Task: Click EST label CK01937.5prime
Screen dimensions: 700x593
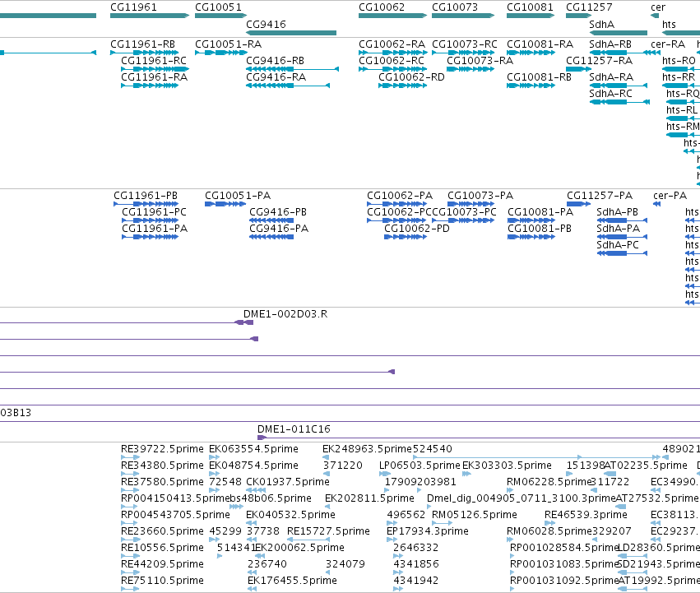Action: [288, 482]
